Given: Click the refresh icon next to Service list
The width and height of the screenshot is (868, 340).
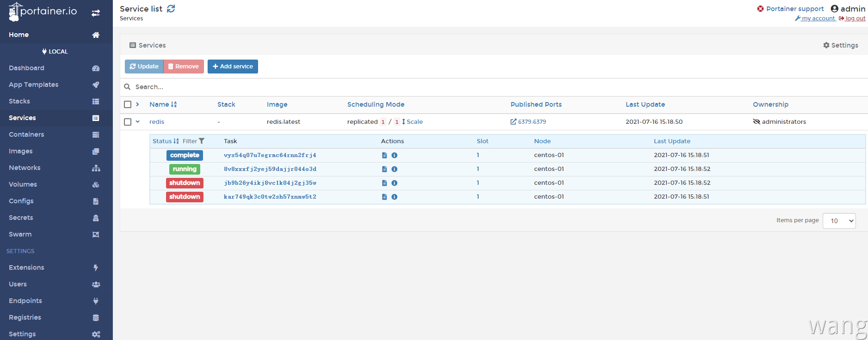Looking at the screenshot, I should (171, 9).
